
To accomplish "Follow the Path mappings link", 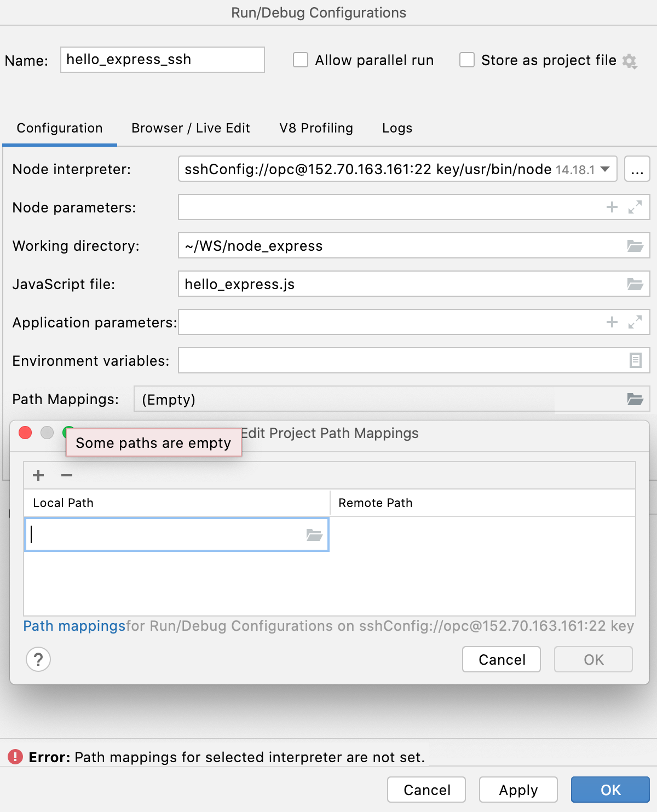I will click(74, 626).
